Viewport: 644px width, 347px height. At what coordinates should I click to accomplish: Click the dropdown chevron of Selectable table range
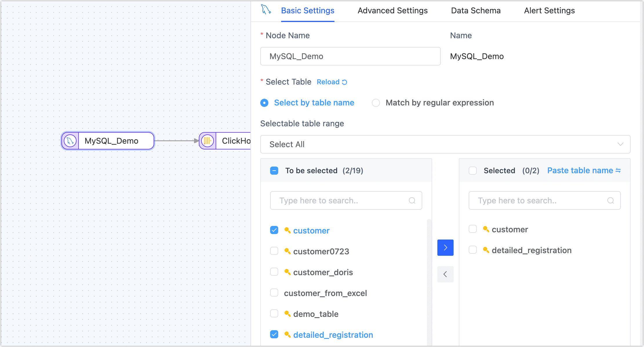pyautogui.click(x=620, y=144)
